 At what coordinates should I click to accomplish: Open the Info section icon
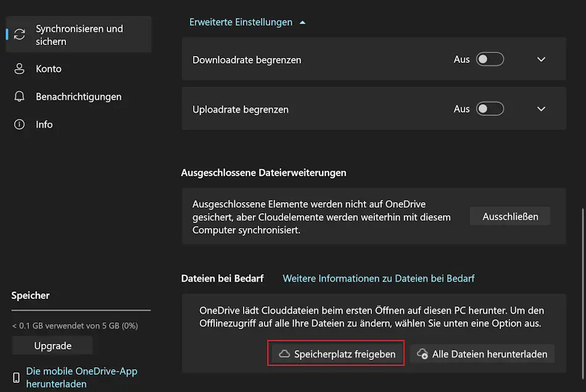point(18,124)
